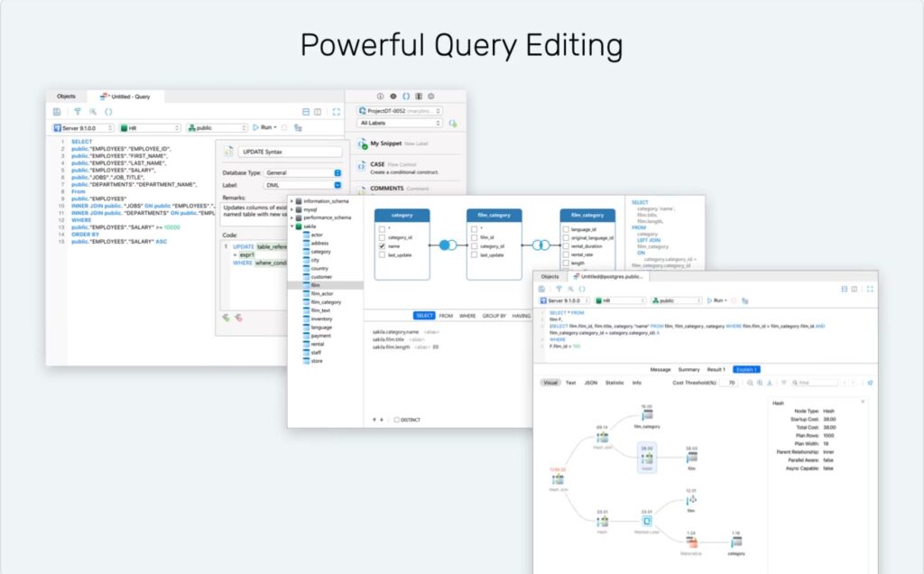Insert the CASE flow control snippet
Screen dimensions: 924x574
tap(386, 165)
